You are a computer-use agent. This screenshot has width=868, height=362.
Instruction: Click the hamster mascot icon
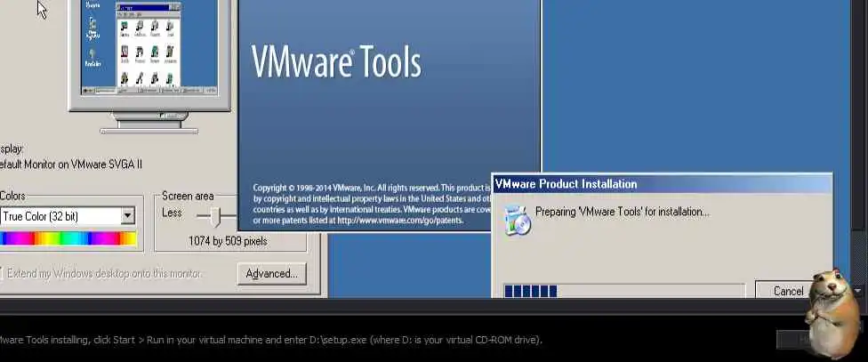[832, 313]
